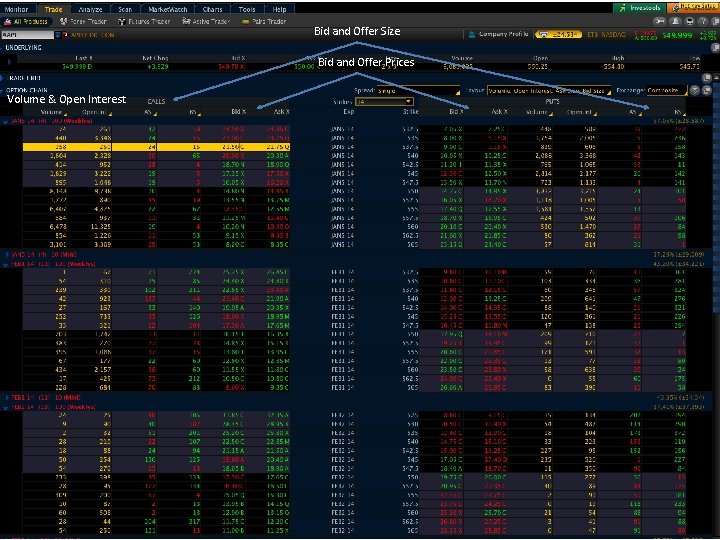Open the Help tab
This screenshot has height=540, width=720.
(279, 9)
